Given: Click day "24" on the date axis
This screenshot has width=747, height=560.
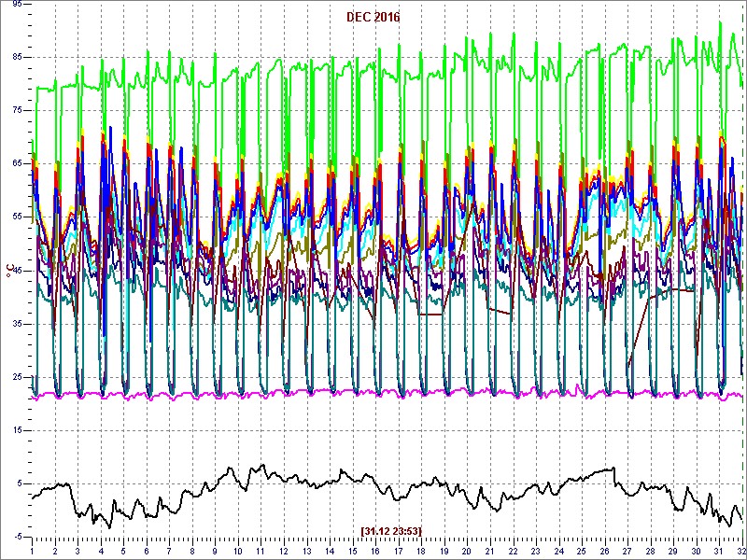Looking at the screenshot, I should [557, 551].
